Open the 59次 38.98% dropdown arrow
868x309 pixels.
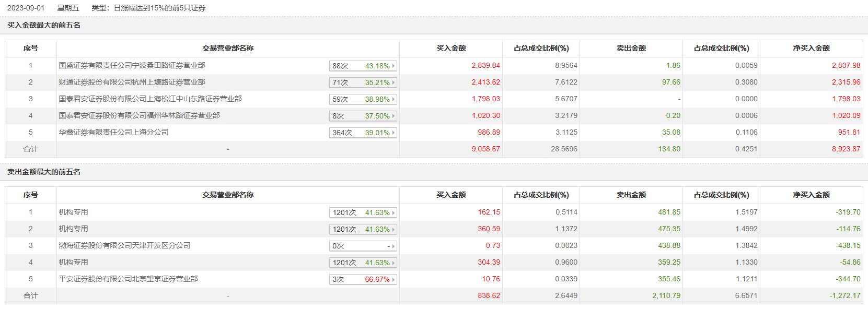(393, 99)
